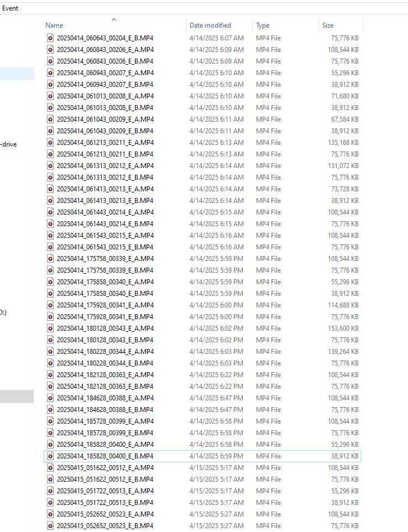The width and height of the screenshot is (408, 532).
Task: Click the icon for 20250414_175928_00341_E_A.MP4
Action: [50, 305]
